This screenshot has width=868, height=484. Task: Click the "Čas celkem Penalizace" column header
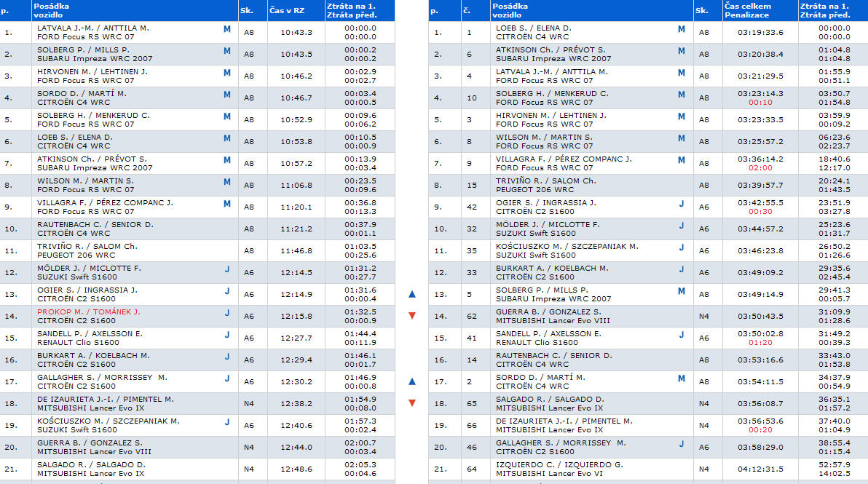[747, 10]
